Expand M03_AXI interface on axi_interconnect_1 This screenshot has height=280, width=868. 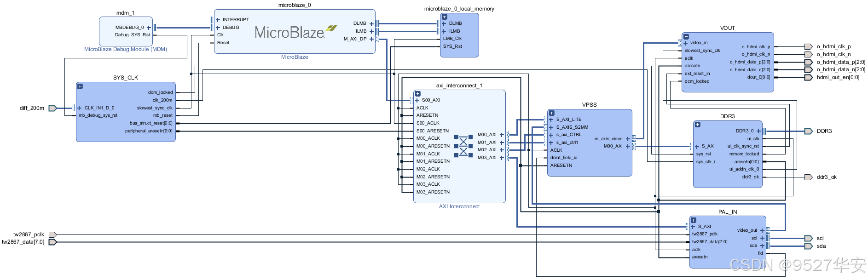click(x=502, y=158)
